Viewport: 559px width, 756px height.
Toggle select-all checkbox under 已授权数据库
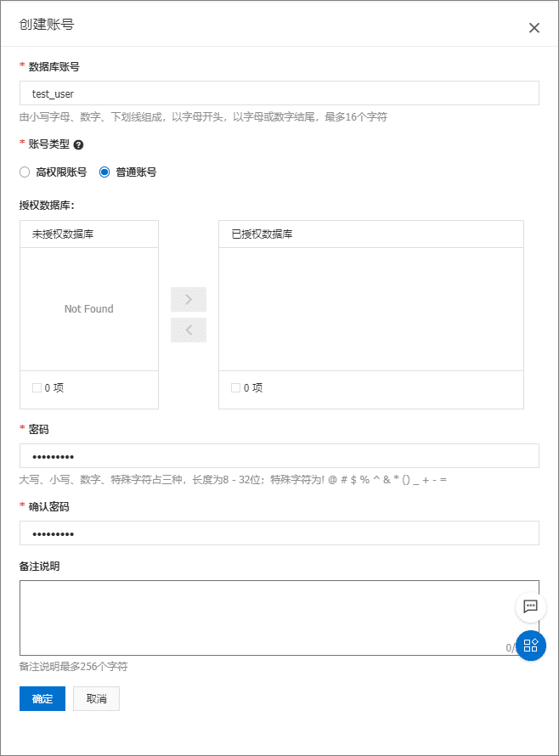coord(235,388)
